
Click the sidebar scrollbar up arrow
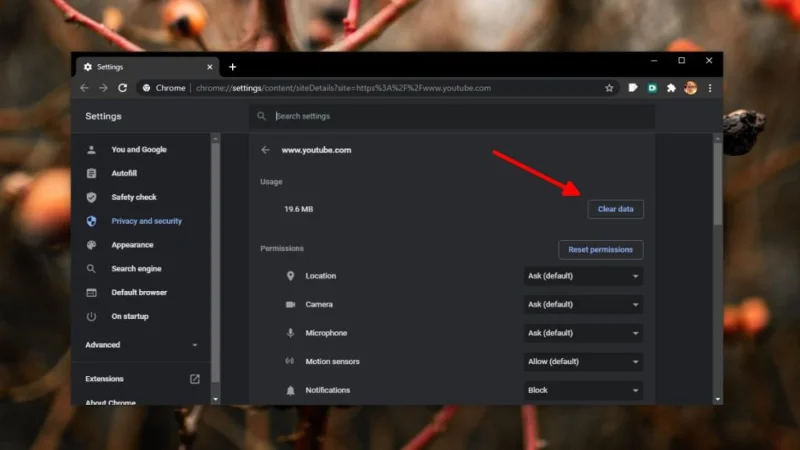coord(215,139)
